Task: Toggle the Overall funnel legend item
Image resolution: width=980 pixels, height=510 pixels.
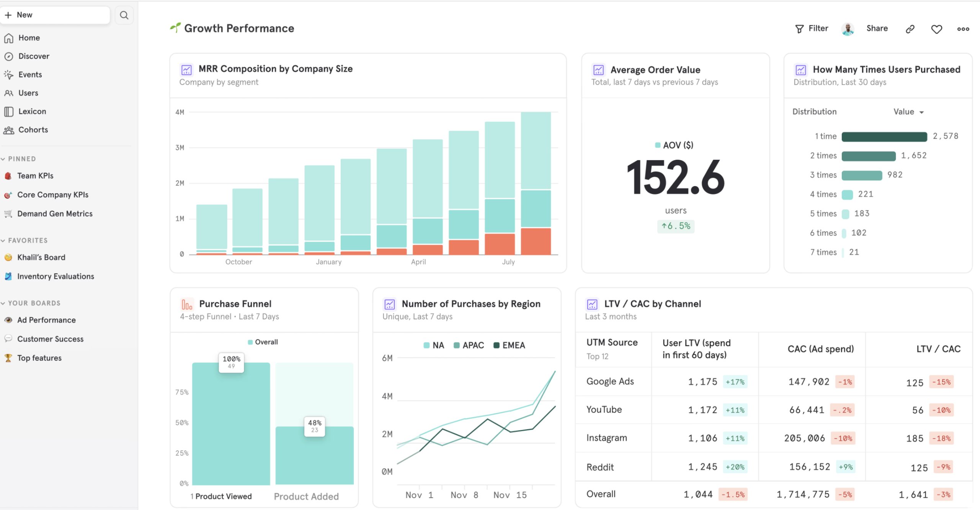Action: (x=263, y=342)
